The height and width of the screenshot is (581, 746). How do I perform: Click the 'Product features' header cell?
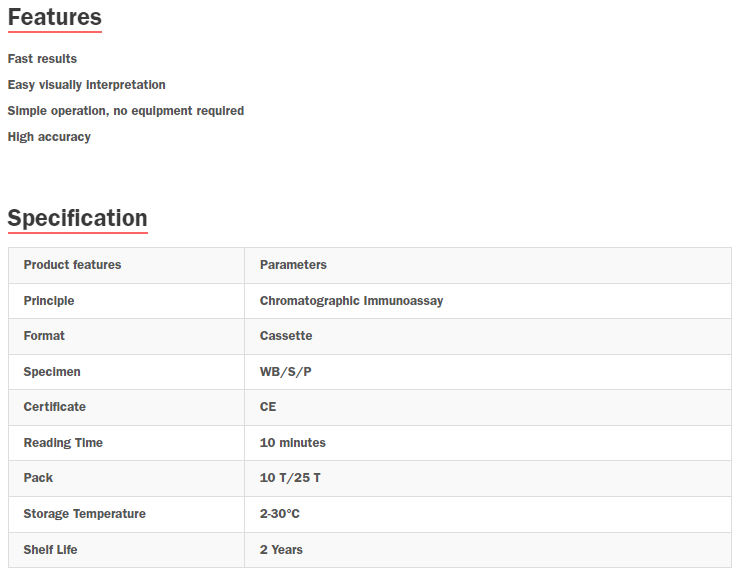coord(72,265)
